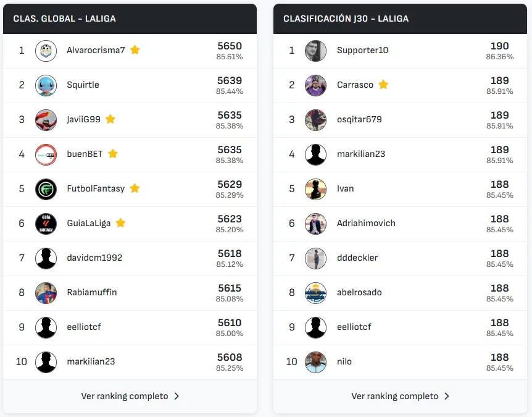532x417 pixels.
Task: Click GuiaLaLiga's black logo avatar
Action: tap(46, 224)
